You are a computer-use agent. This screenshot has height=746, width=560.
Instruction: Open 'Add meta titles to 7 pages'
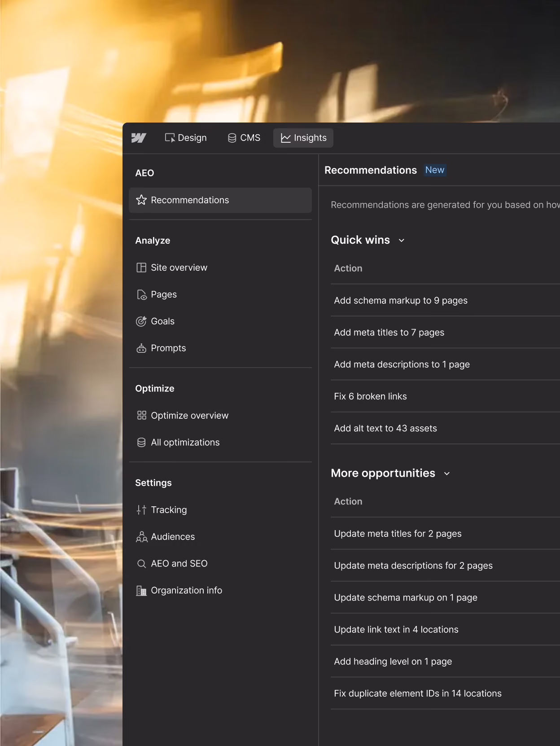pyautogui.click(x=445, y=332)
